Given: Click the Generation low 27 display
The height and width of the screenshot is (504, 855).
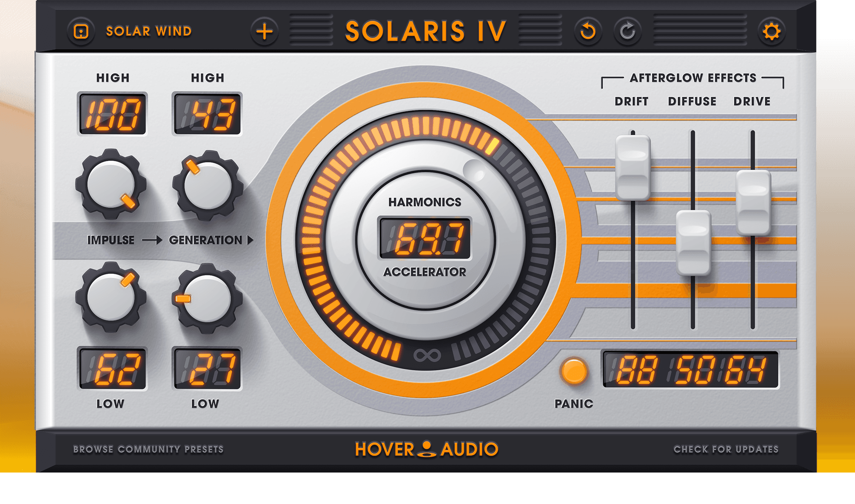Looking at the screenshot, I should coord(207,368).
